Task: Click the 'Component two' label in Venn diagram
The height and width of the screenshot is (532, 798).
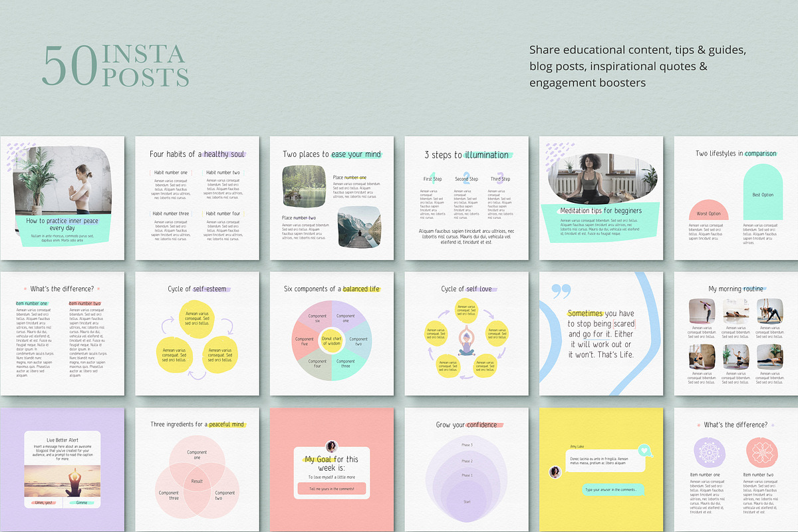Action: (x=225, y=495)
